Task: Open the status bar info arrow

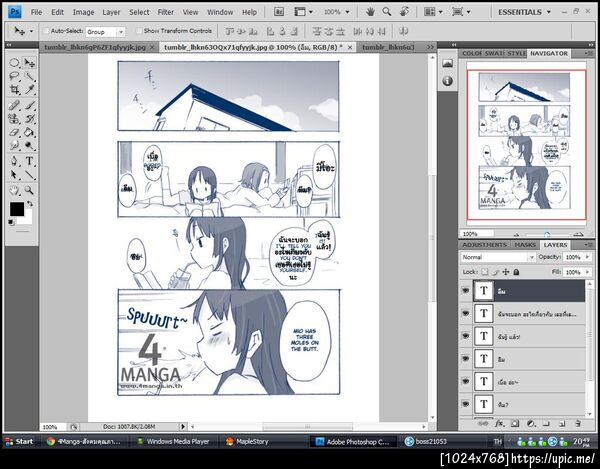Action: click(x=183, y=426)
